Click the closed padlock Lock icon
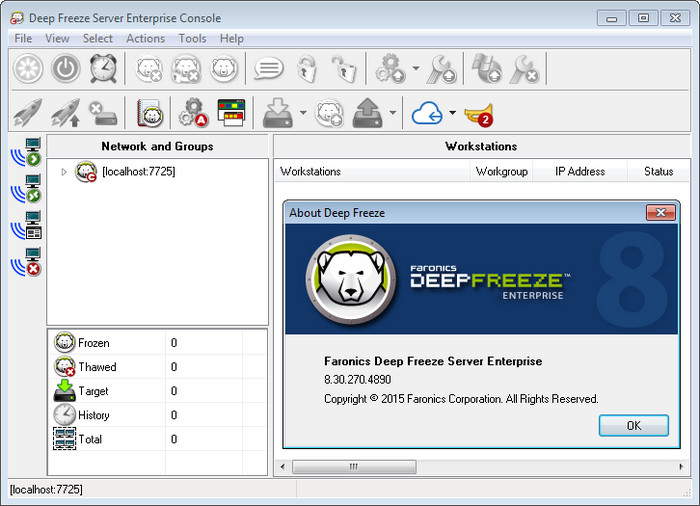 [307, 69]
